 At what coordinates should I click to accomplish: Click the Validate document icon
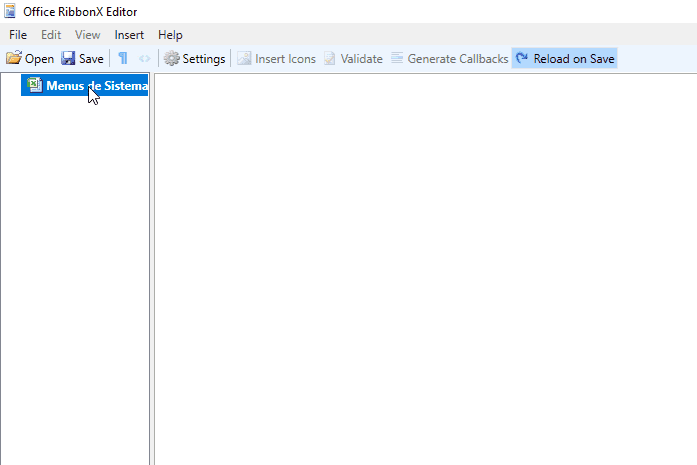(329, 59)
